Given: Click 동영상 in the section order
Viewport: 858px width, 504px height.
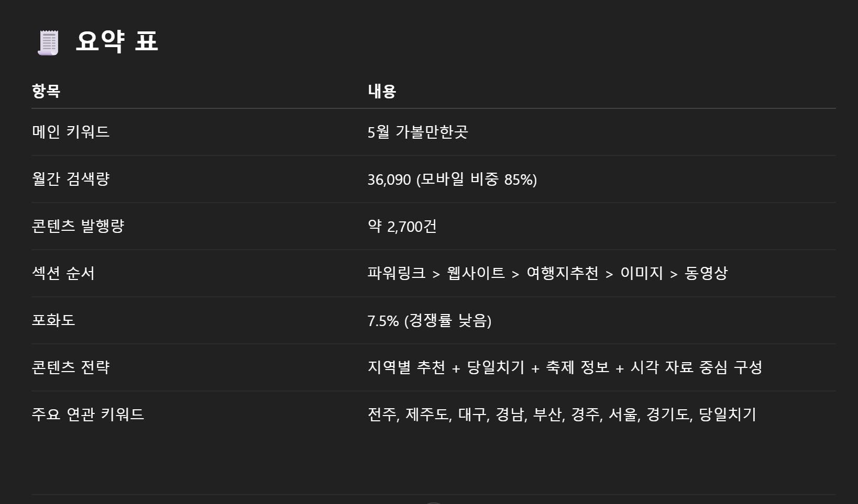Looking at the screenshot, I should 706,273.
